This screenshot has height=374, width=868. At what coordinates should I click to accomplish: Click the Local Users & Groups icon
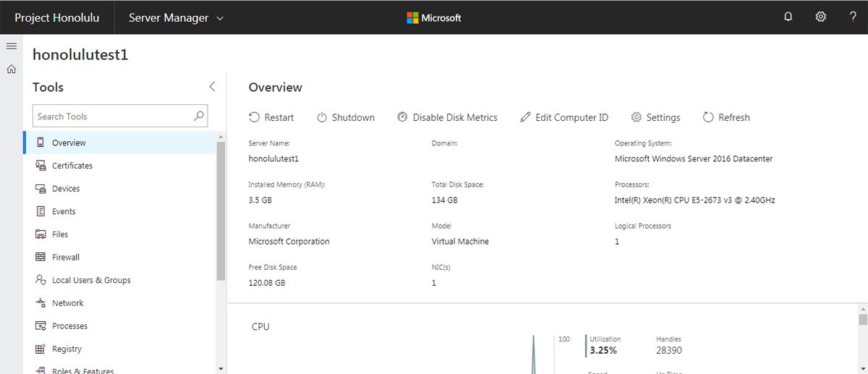tap(41, 280)
